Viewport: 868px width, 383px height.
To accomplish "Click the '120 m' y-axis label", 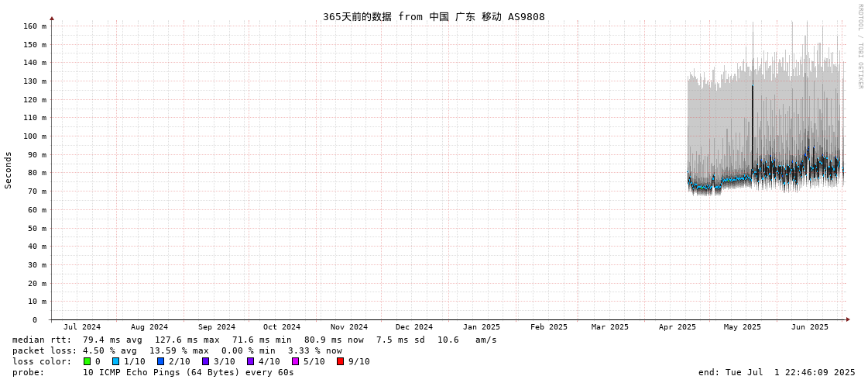I will (x=35, y=99).
